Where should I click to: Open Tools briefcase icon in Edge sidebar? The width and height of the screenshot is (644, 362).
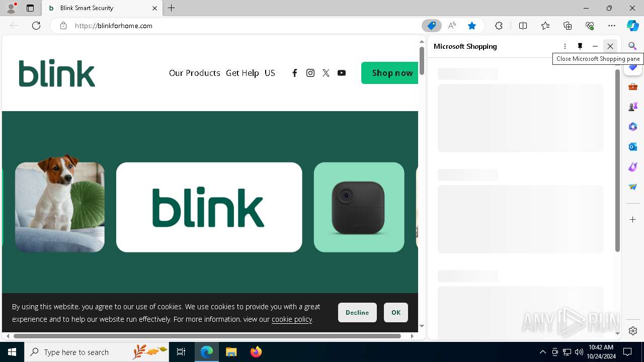[x=633, y=86]
